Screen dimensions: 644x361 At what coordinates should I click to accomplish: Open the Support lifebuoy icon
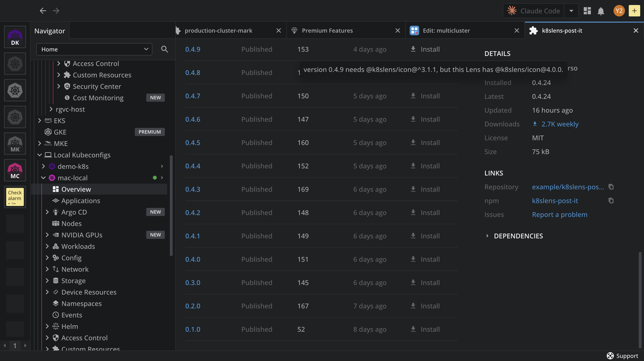[610, 356]
